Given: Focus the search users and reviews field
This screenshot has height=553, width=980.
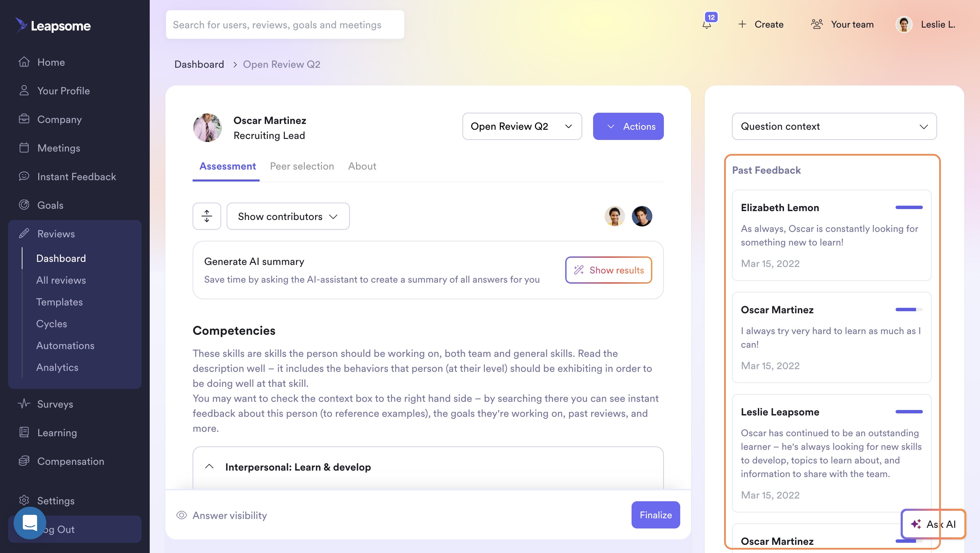Looking at the screenshot, I should 284,25.
